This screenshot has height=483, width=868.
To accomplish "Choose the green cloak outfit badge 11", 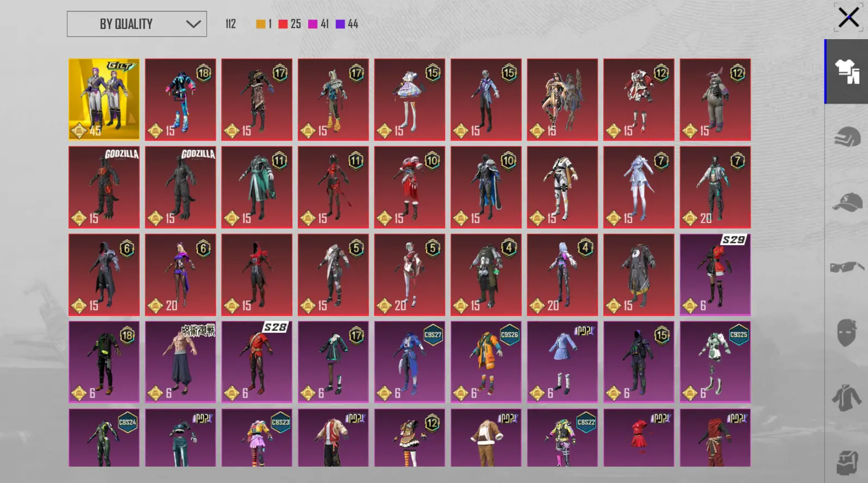I will pos(257,187).
